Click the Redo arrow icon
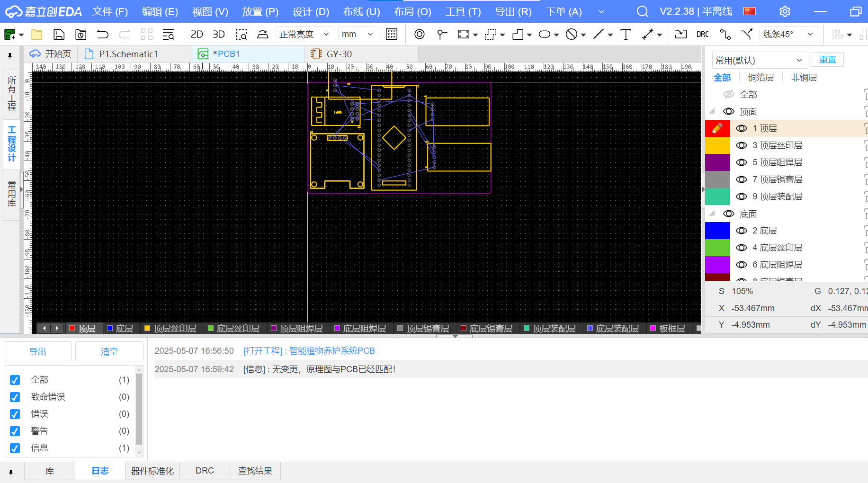 (x=124, y=34)
